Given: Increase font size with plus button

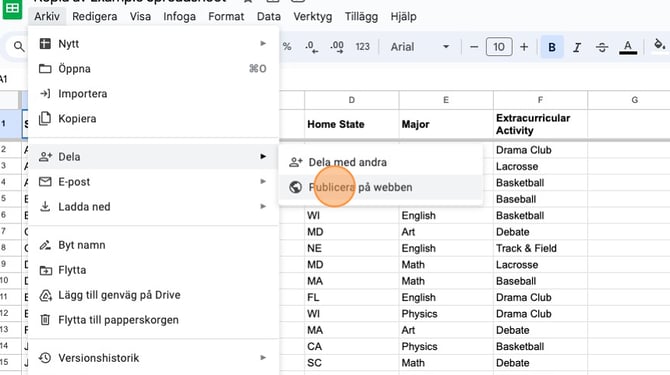Looking at the screenshot, I should [524, 47].
